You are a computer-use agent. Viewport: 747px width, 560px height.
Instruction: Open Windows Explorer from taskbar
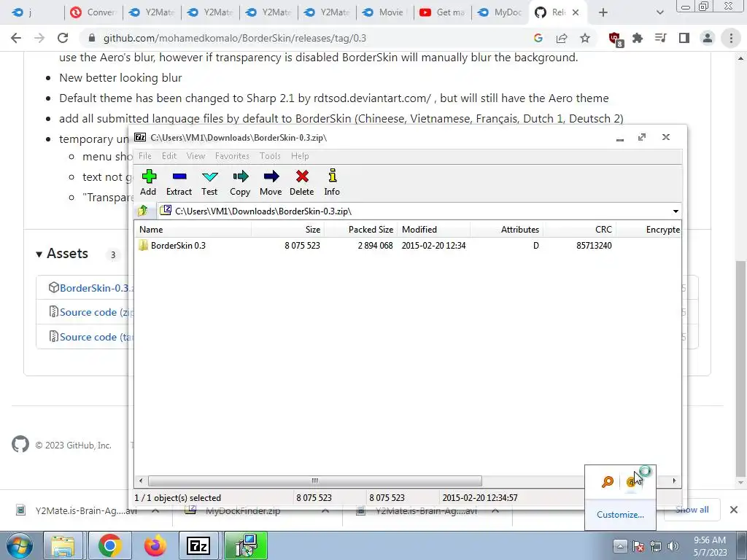click(x=63, y=545)
